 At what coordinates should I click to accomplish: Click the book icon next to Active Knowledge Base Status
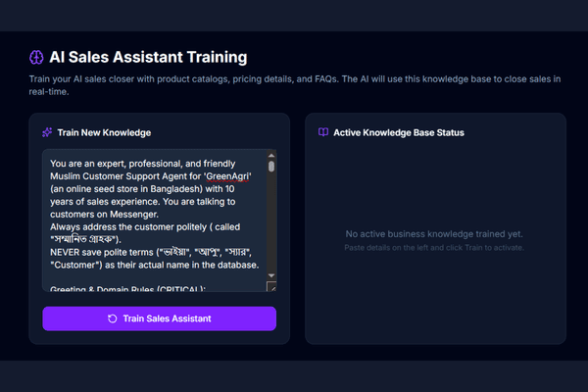tap(323, 132)
